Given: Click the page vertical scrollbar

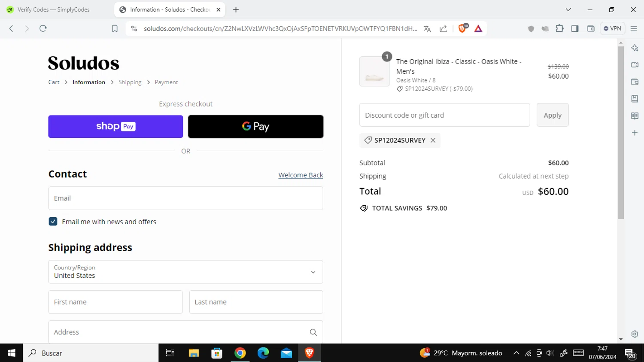Looking at the screenshot, I should tap(620, 133).
